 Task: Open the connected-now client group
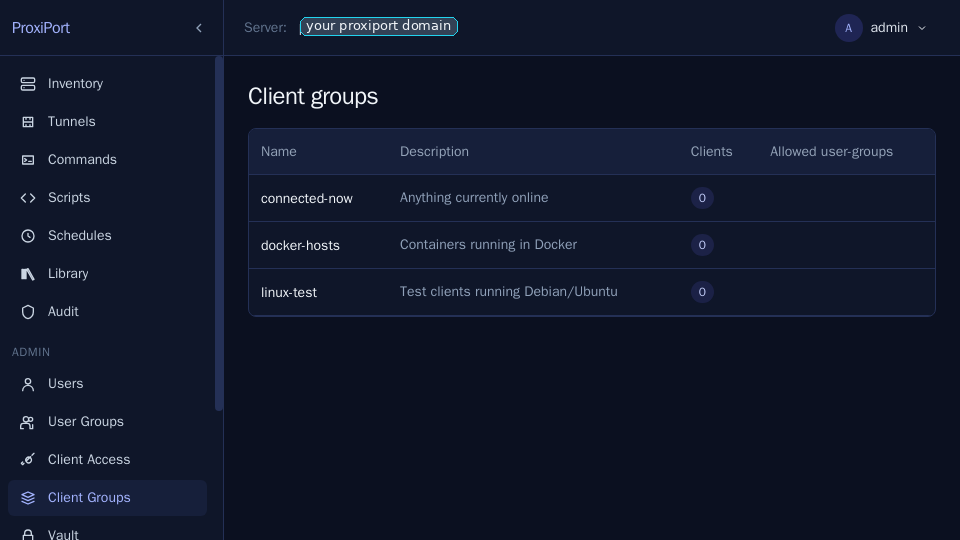click(x=307, y=198)
